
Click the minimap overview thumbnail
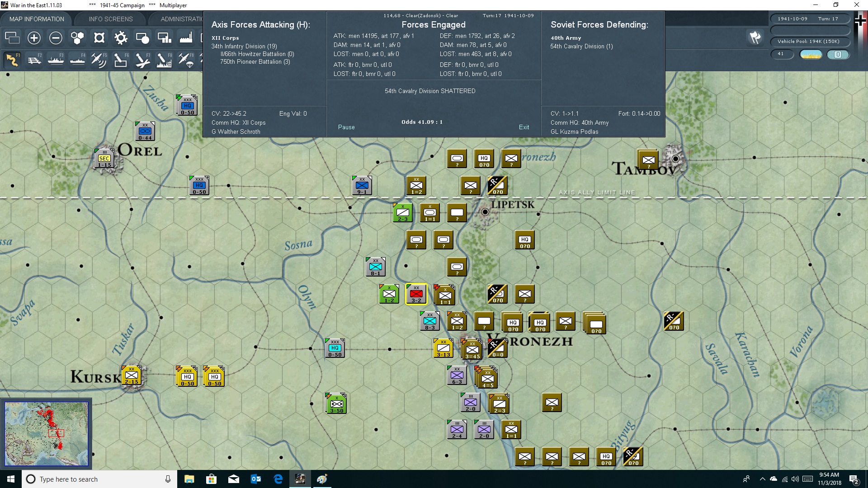tap(46, 434)
